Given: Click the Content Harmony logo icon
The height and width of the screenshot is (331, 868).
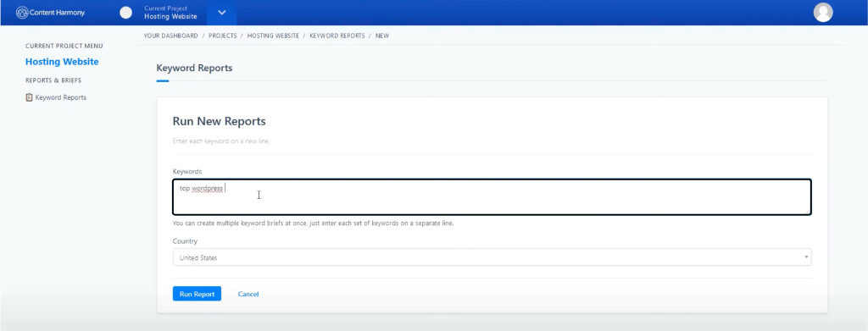Looking at the screenshot, I should 22,12.
